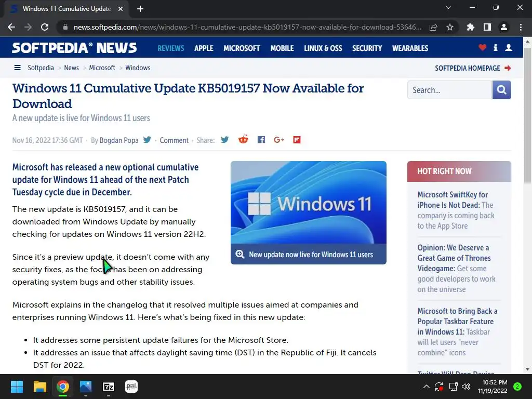This screenshot has height=399, width=532.
Task: Open the taskbar clock and date
Action: tap(493, 387)
